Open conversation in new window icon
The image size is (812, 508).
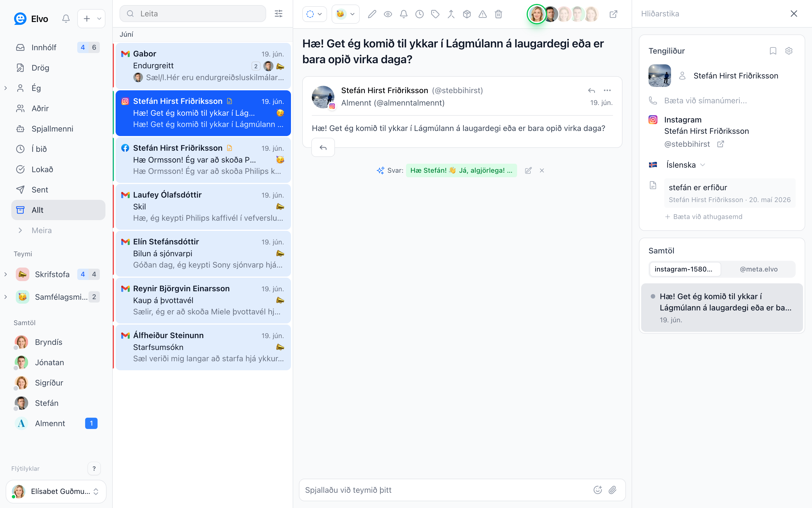coord(613,14)
